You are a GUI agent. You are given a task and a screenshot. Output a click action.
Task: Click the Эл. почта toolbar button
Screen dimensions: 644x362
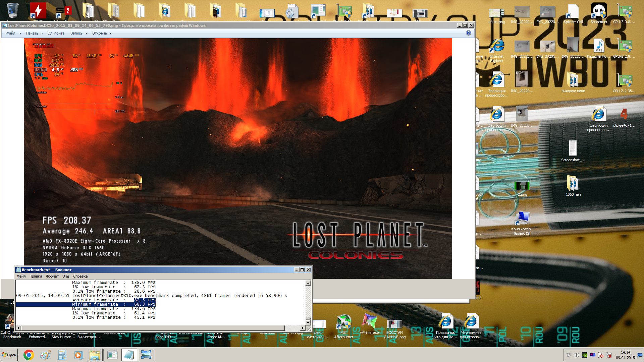pyautogui.click(x=56, y=33)
